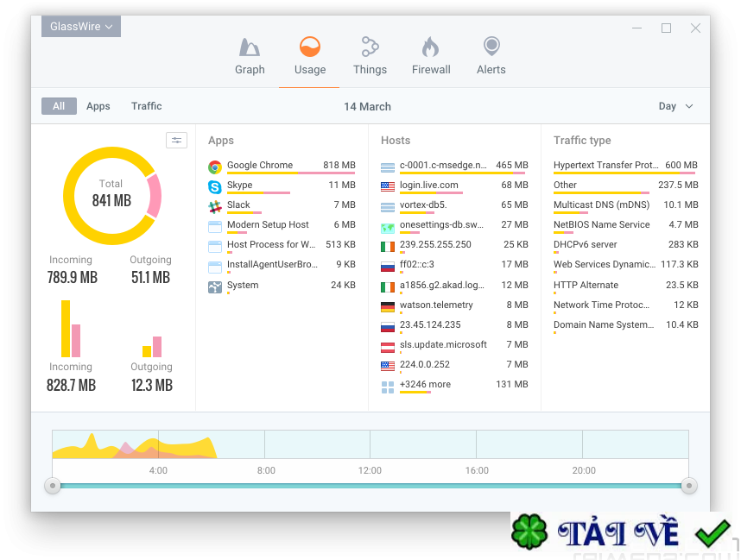Select Hypertext Transfer Protocol traffic type
The width and height of the screenshot is (741, 560).
click(x=605, y=166)
